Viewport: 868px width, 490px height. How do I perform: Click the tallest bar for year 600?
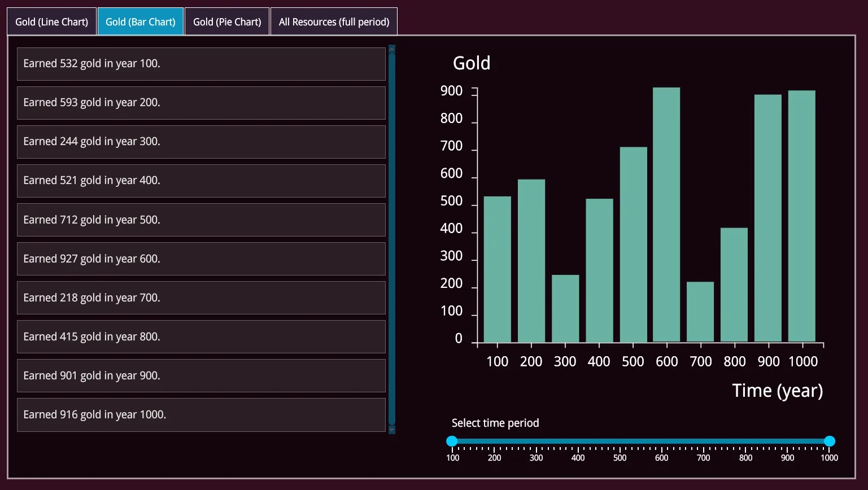[x=666, y=215]
